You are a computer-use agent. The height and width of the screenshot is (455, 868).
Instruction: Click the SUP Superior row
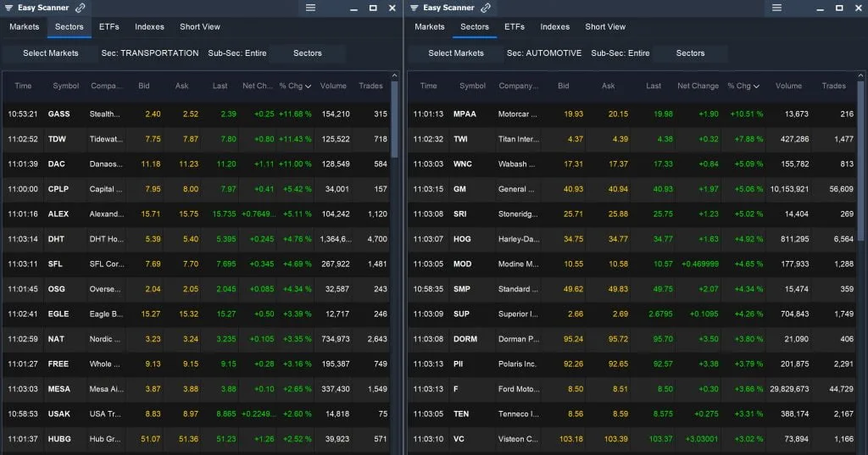coord(632,314)
